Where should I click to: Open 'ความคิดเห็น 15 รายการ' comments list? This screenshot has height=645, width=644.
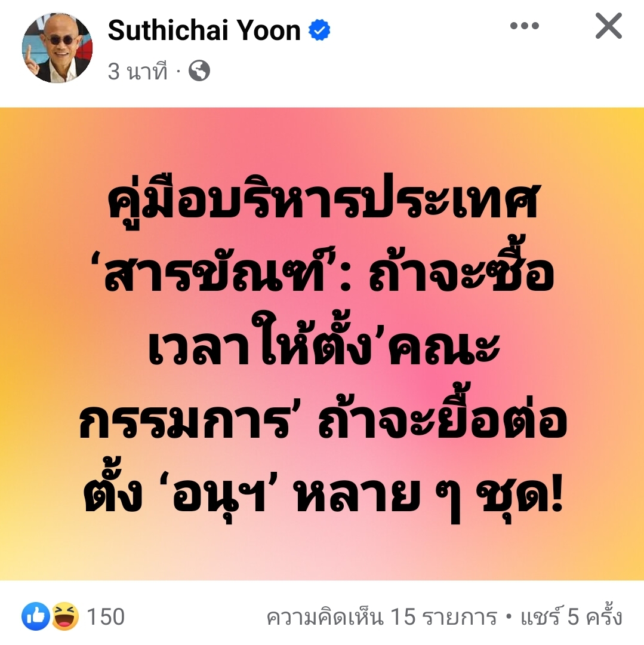pos(382,617)
